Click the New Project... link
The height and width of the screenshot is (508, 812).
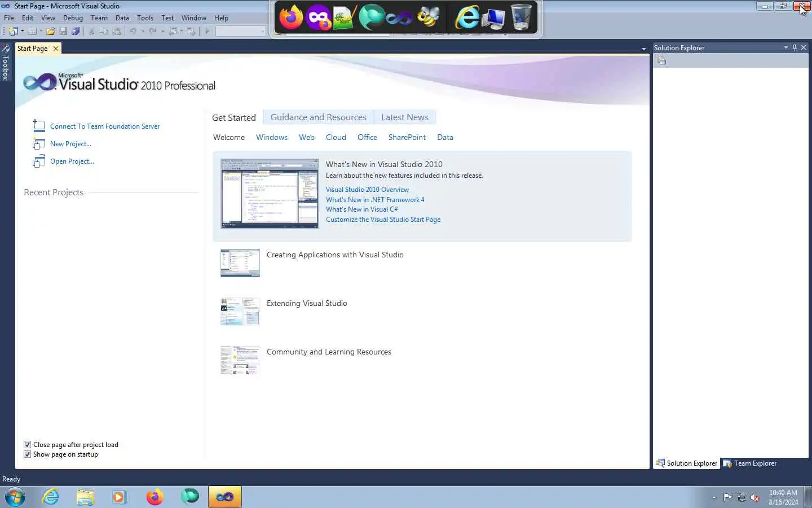tap(70, 144)
